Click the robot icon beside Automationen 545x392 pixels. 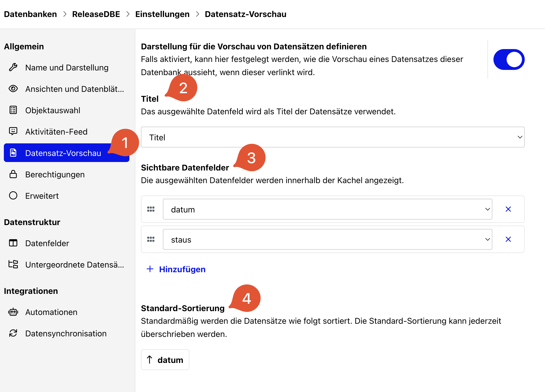(x=13, y=312)
